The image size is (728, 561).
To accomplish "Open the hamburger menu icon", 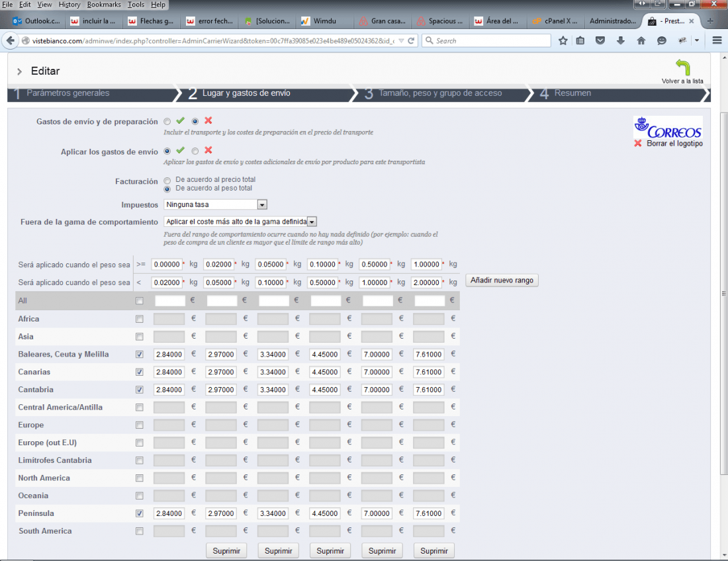I will click(x=717, y=41).
